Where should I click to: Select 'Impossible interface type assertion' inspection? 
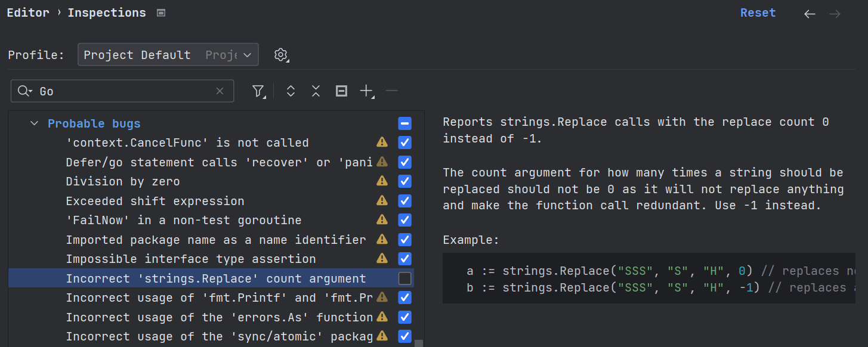pos(191,259)
